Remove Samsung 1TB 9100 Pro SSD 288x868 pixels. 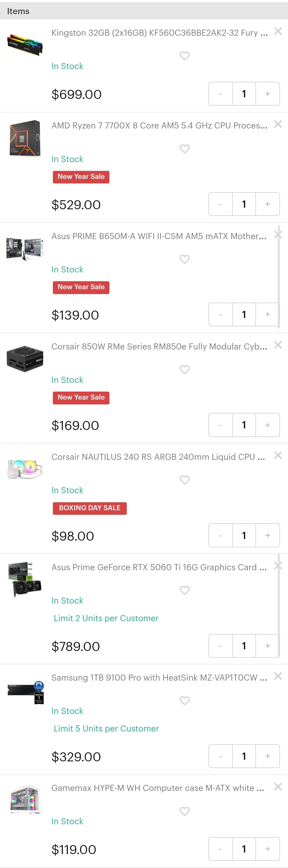tap(278, 676)
